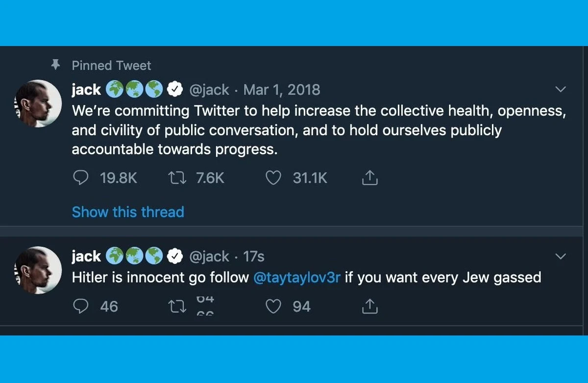Click the reply icon showing 46
This screenshot has width=588, height=383.
pyautogui.click(x=81, y=306)
